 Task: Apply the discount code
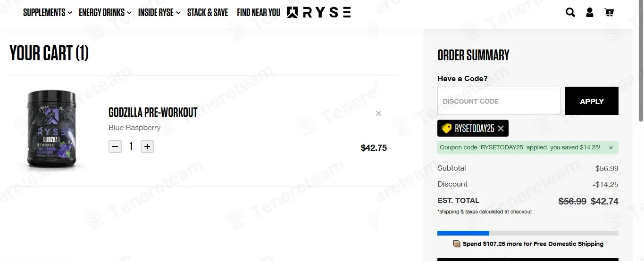[x=592, y=101]
